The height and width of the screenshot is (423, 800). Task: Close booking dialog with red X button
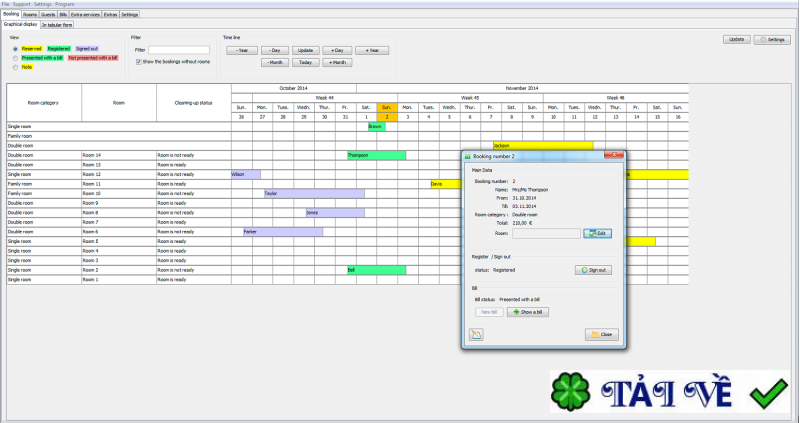(x=614, y=155)
